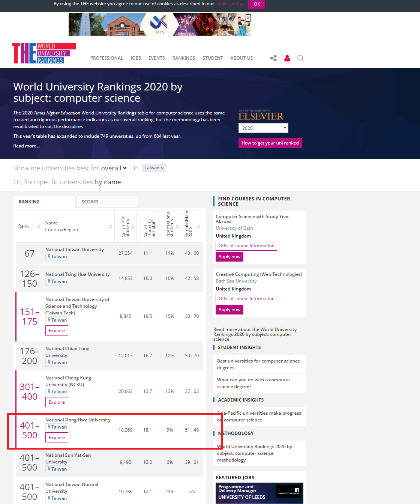Open What can you do with computer science degree
The image size is (420, 504).
253,383
